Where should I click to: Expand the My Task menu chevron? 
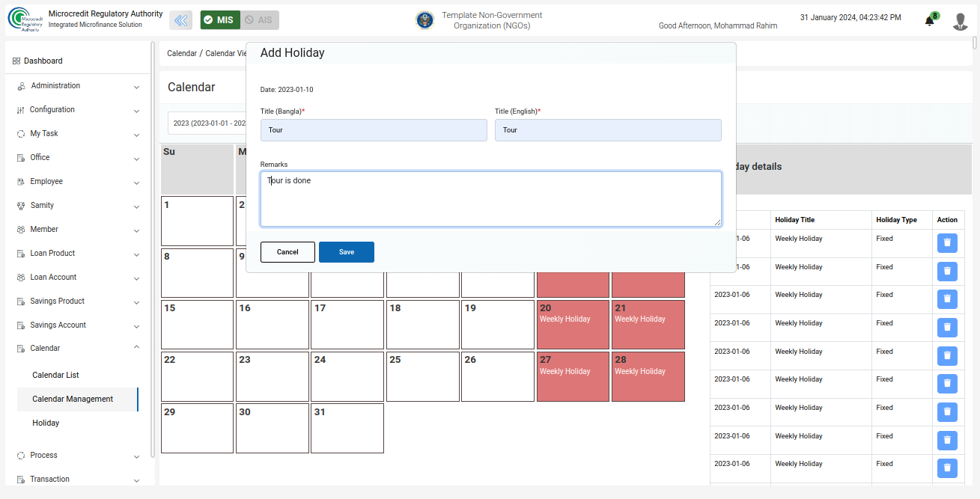click(x=136, y=135)
